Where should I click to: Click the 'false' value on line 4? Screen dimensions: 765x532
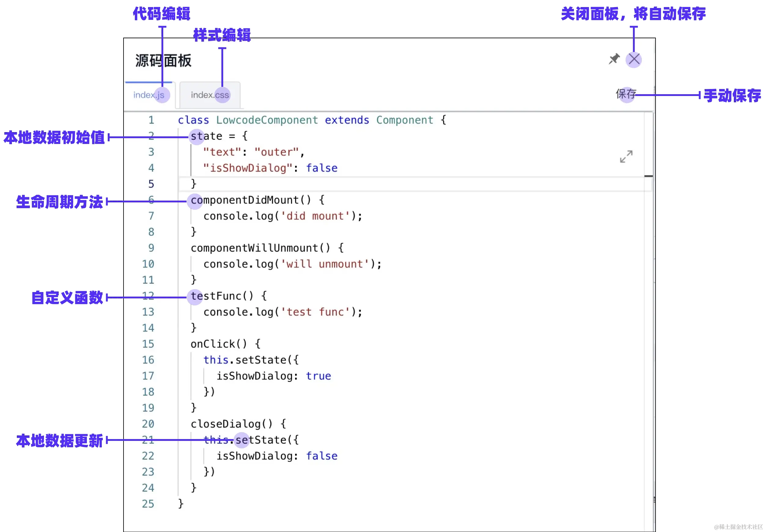(x=322, y=168)
